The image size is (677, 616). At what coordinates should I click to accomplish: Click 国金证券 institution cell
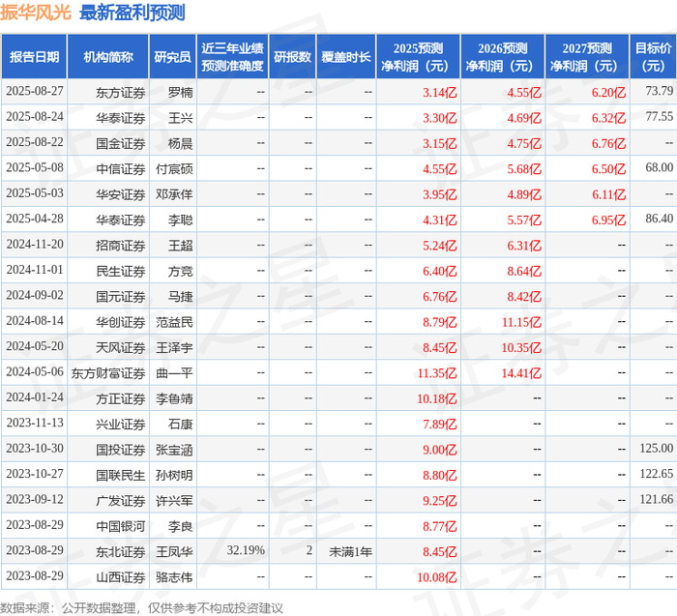pyautogui.click(x=121, y=143)
